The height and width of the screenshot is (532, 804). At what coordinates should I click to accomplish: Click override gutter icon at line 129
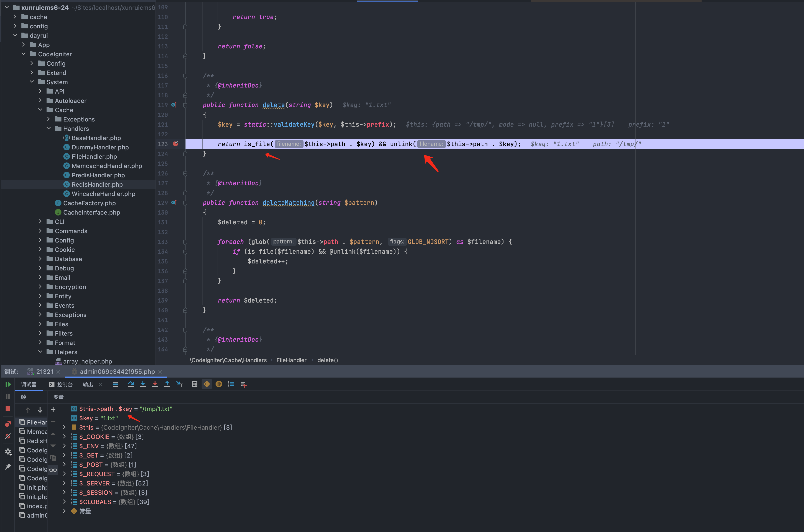pos(174,202)
